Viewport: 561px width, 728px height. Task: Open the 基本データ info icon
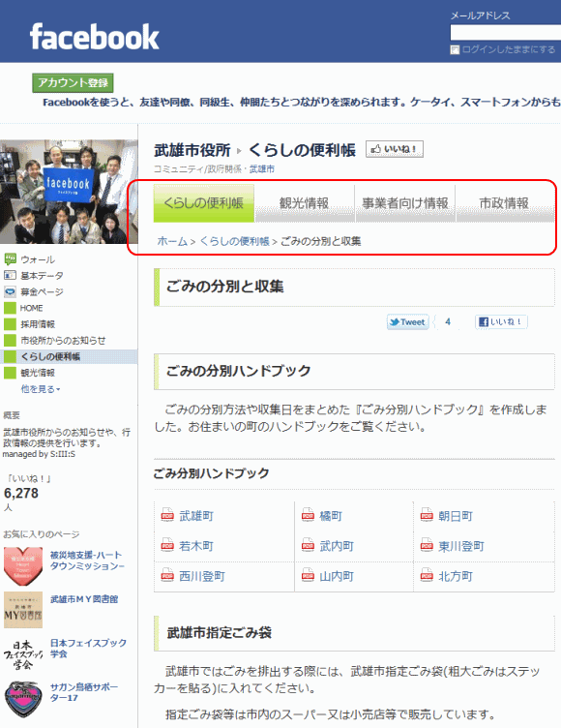10,275
